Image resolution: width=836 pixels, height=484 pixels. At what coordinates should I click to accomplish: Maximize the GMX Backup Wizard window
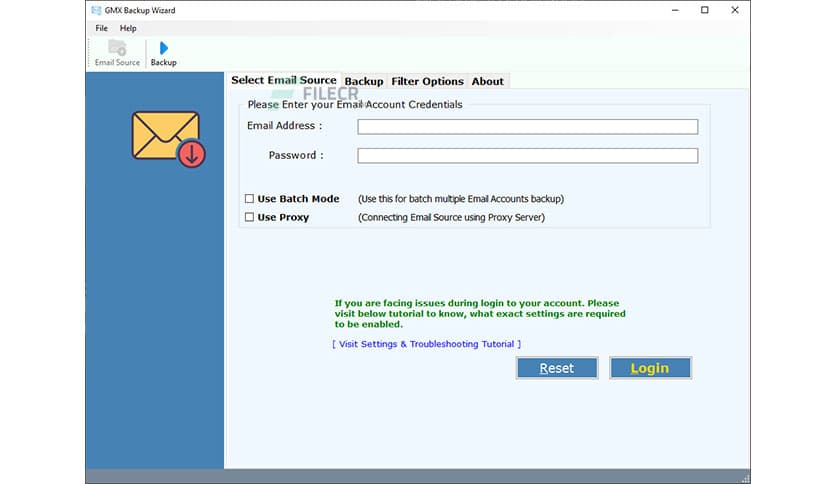tap(705, 10)
